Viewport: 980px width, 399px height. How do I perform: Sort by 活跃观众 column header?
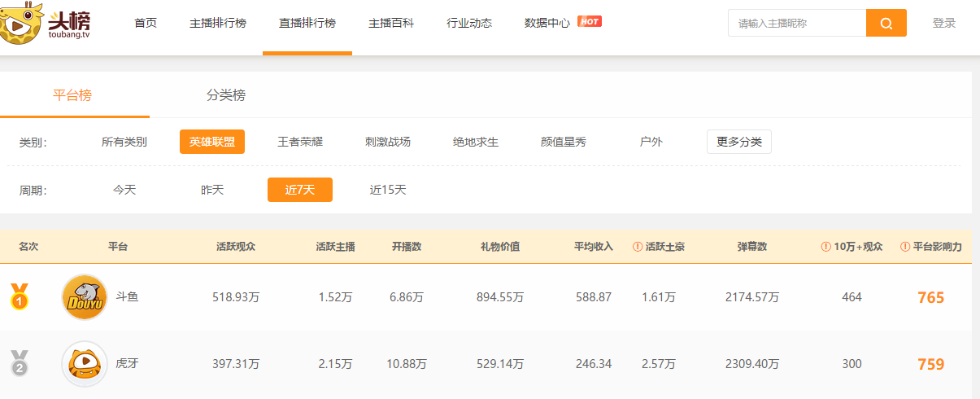pos(236,247)
